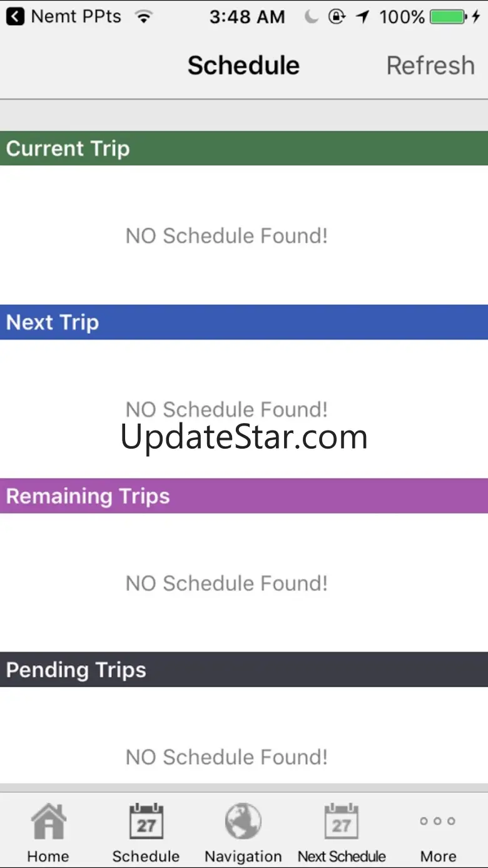This screenshot has height=868, width=488.
Task: Open the Navigation globe icon
Action: point(243,822)
